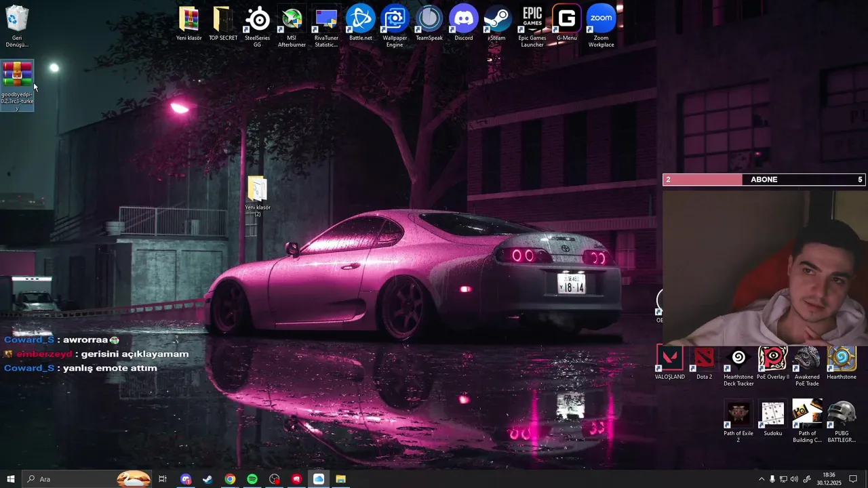Open the G-Menu shortcut

click(x=567, y=24)
